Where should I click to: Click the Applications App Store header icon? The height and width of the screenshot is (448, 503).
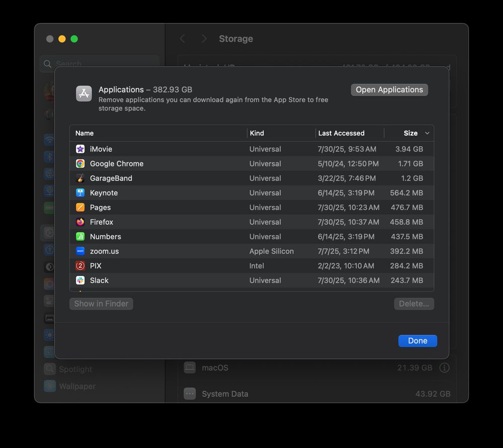pos(83,94)
